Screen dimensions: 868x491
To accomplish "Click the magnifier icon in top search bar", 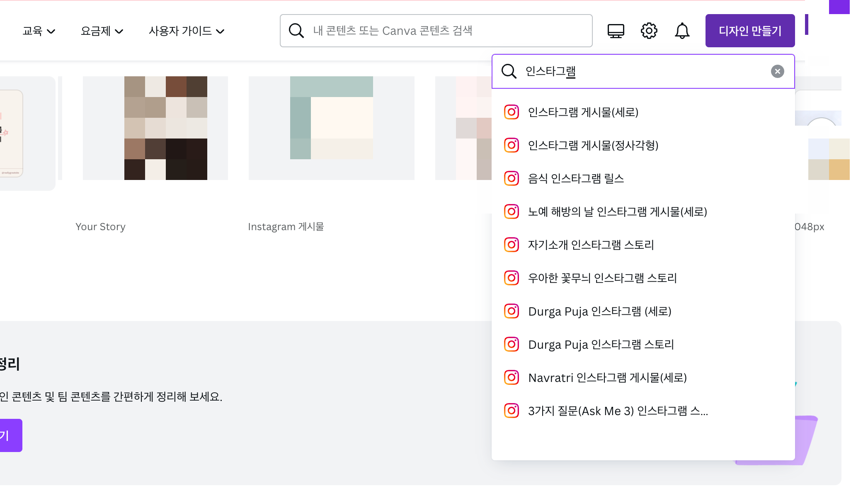I will (296, 31).
